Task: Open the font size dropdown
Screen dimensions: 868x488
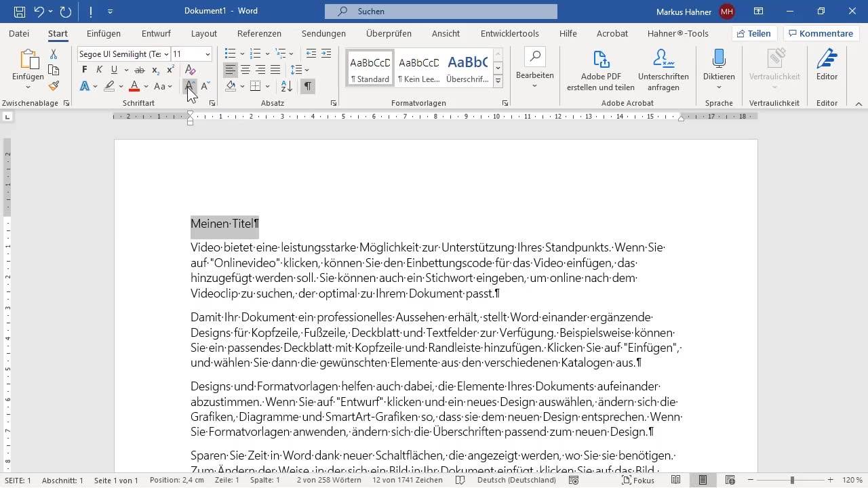Action: [x=208, y=54]
